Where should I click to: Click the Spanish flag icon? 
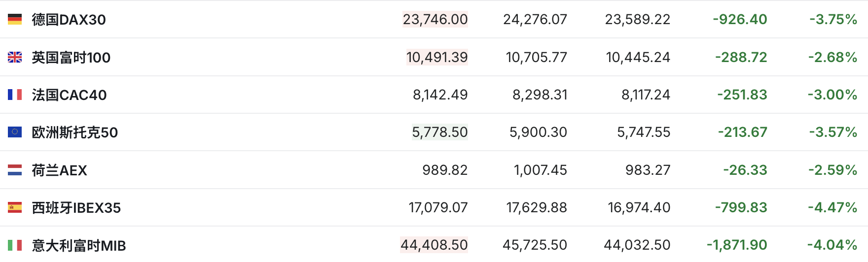coord(15,207)
